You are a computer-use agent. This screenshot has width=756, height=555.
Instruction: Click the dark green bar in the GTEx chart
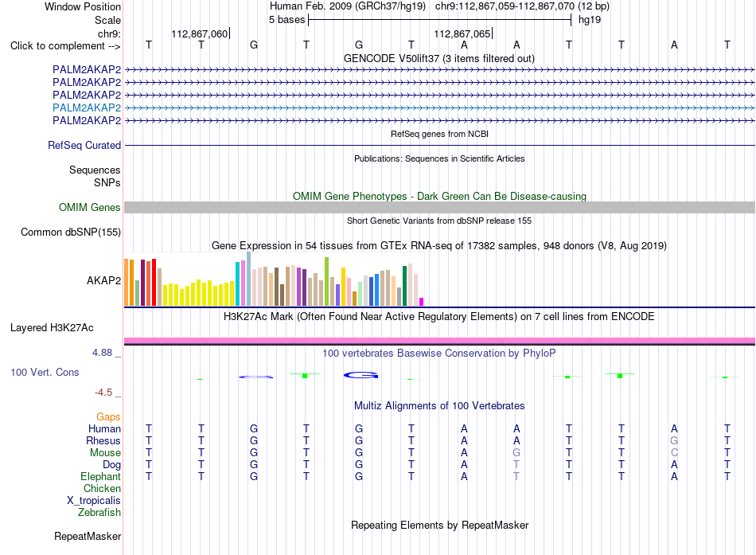(x=405, y=286)
